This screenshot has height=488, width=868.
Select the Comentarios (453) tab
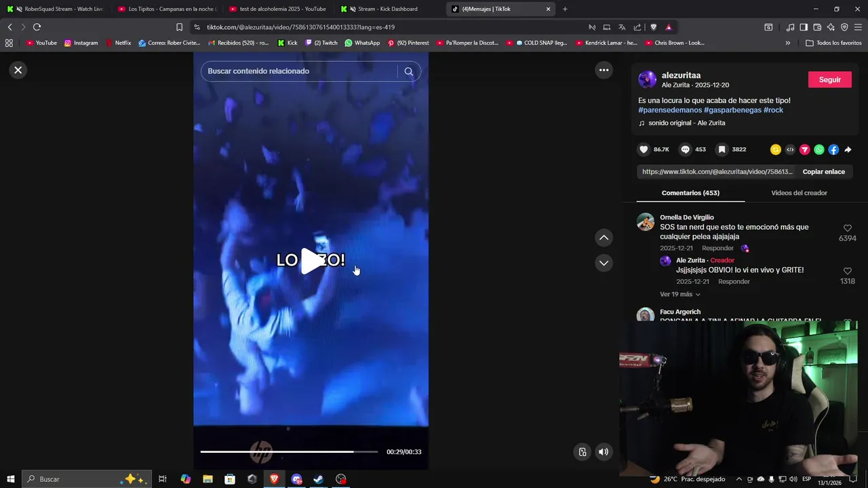(690, 192)
